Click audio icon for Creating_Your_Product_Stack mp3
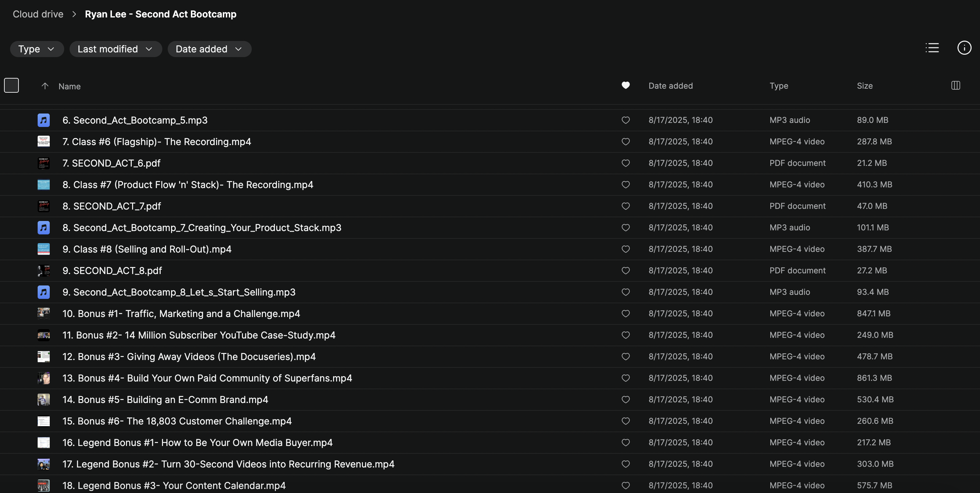980x493 pixels. point(44,228)
